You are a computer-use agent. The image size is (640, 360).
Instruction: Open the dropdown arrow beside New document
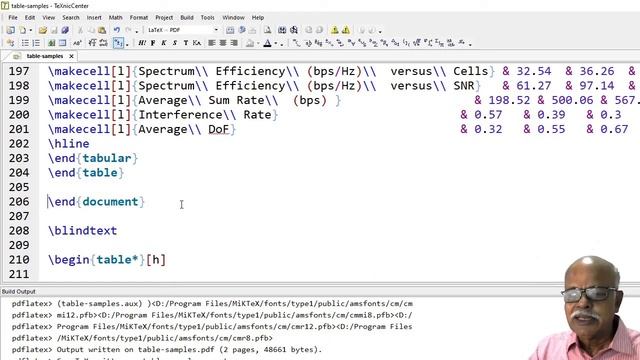[31, 30]
